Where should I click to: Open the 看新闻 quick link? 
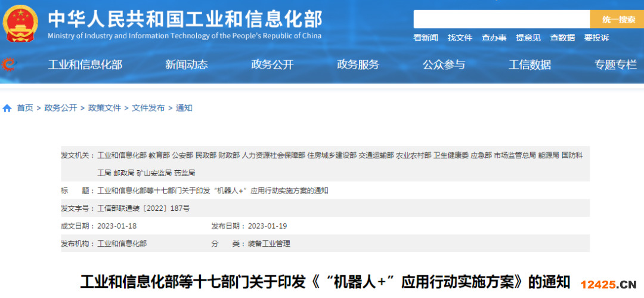click(x=426, y=38)
